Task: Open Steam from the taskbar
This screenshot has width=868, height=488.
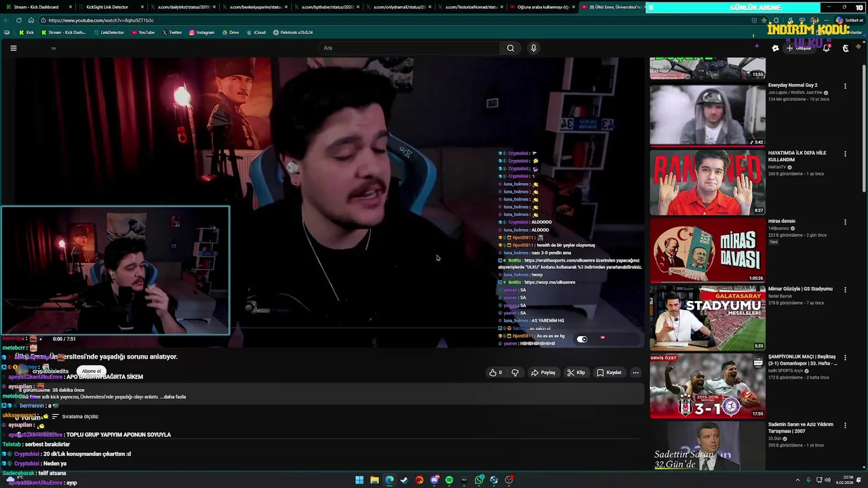Action: [404, 480]
